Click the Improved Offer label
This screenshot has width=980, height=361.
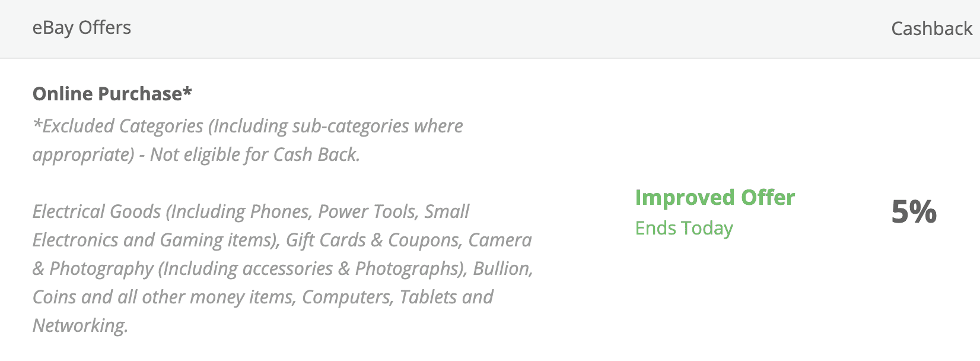click(x=715, y=198)
